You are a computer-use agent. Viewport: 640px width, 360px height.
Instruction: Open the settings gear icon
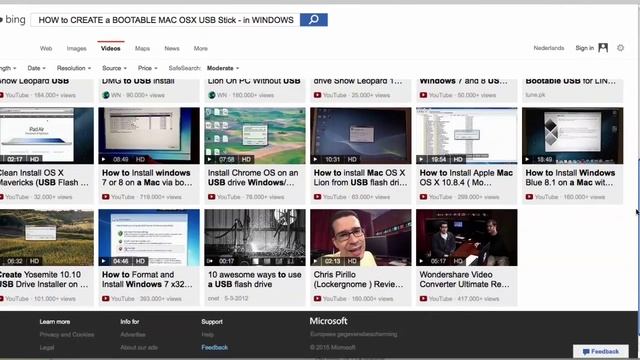[620, 48]
